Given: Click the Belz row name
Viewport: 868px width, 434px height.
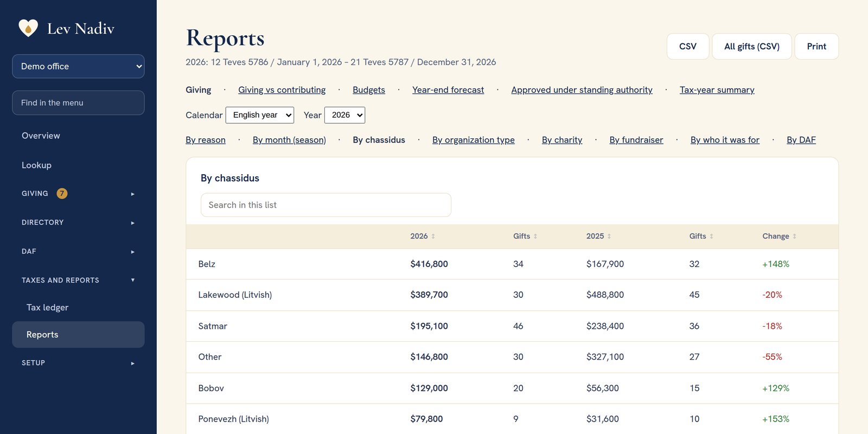Looking at the screenshot, I should pyautogui.click(x=207, y=264).
